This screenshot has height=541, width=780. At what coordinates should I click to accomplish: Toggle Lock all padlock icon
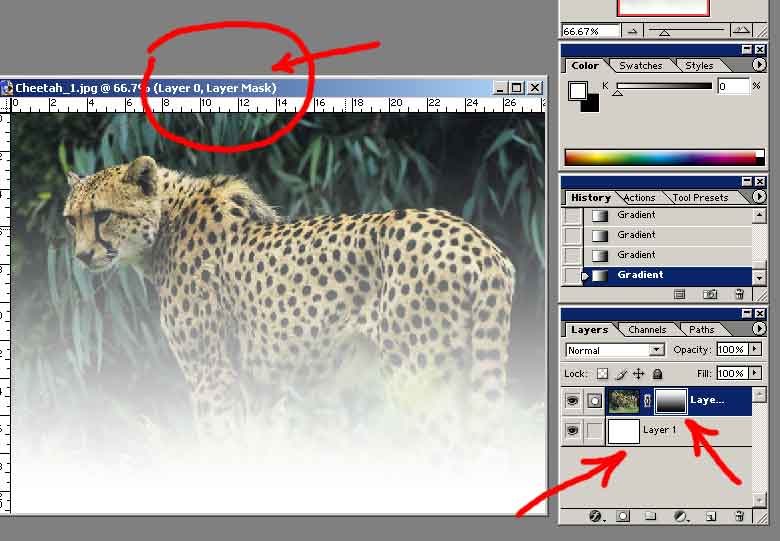pyautogui.click(x=657, y=374)
